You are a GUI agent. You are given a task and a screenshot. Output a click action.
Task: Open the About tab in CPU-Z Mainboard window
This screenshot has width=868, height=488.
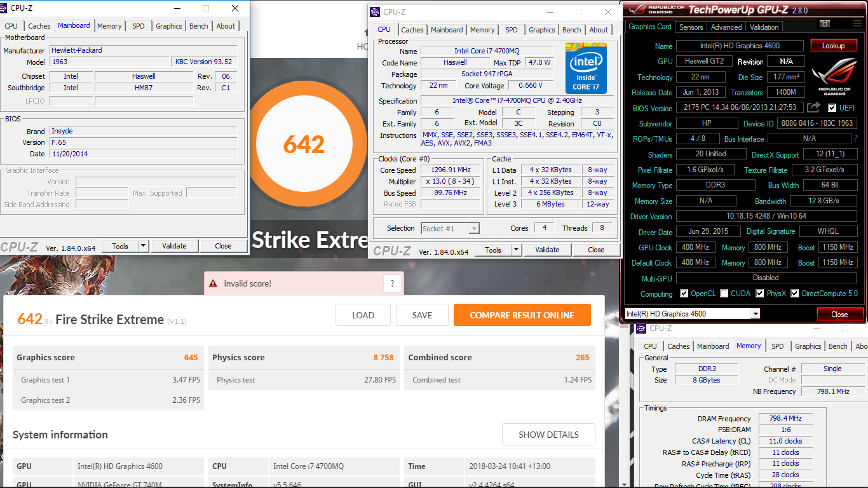226,26
